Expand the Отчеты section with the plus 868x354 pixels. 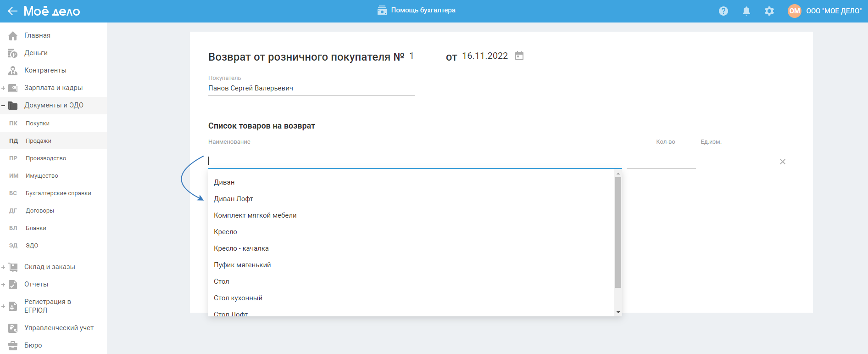[x=3, y=284]
